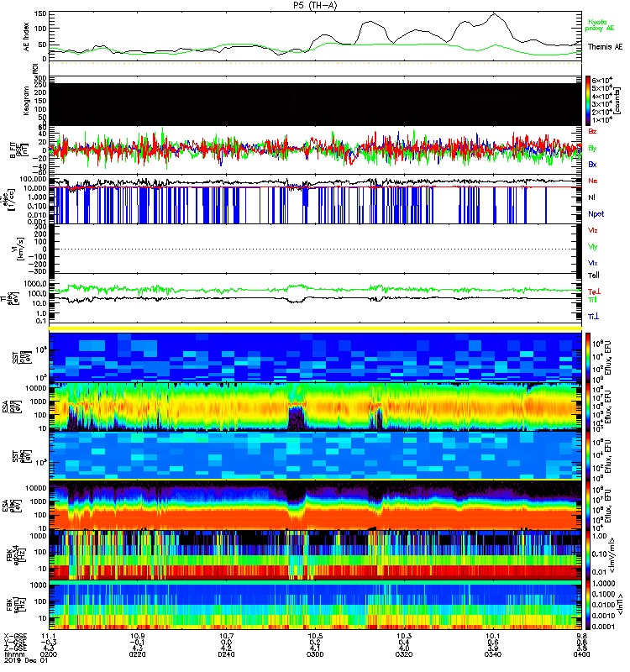
Task: Select the X-GSE value '10.3'
Action: coord(404,636)
